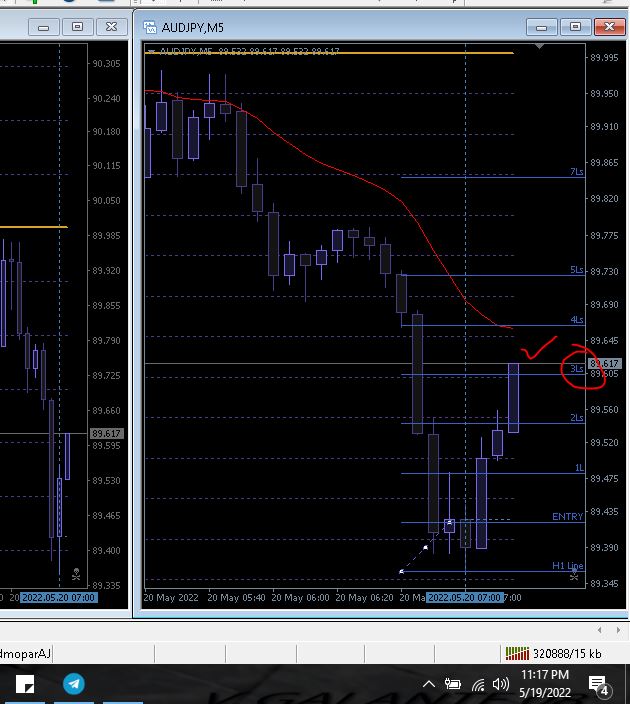630x704 pixels.
Task: Click the 89.617 current price tag in AUDJPY,M5
Action: (x=604, y=363)
